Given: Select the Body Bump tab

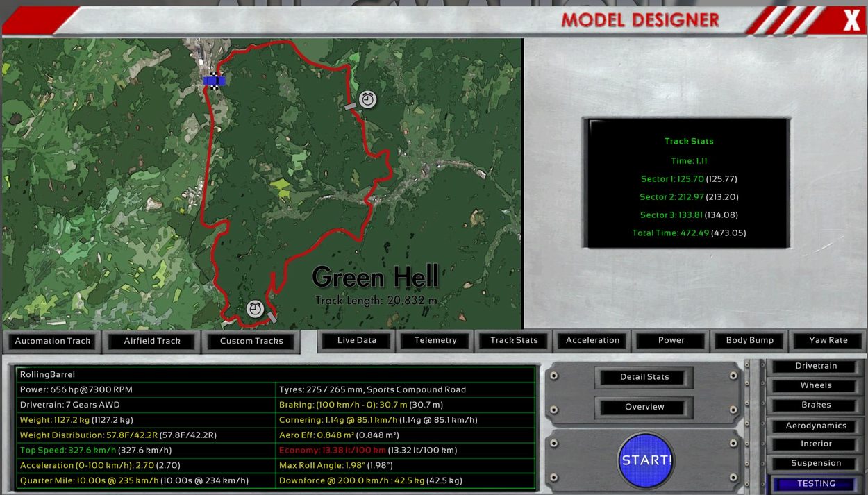Looking at the screenshot, I should 749,340.
